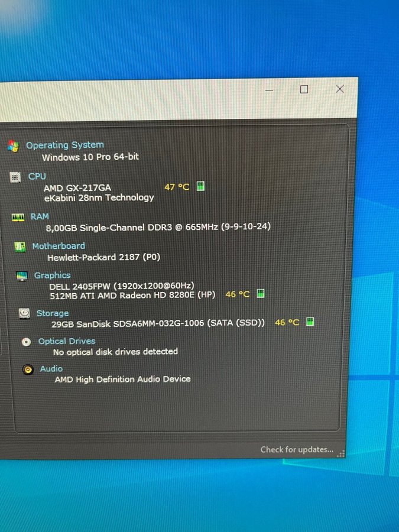Click the temperature indicator beside Radeon HD 8280E
Image resolution: width=399 pixels, height=532 pixels.
click(x=260, y=294)
